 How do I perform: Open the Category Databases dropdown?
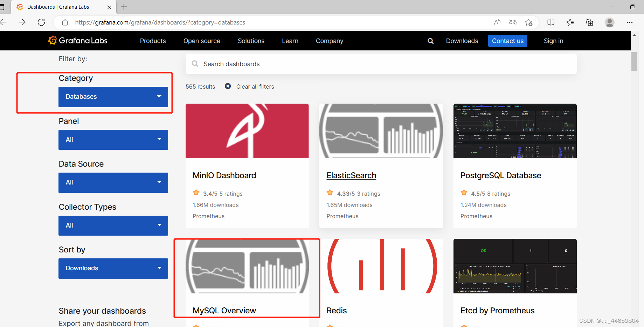pyautogui.click(x=113, y=97)
